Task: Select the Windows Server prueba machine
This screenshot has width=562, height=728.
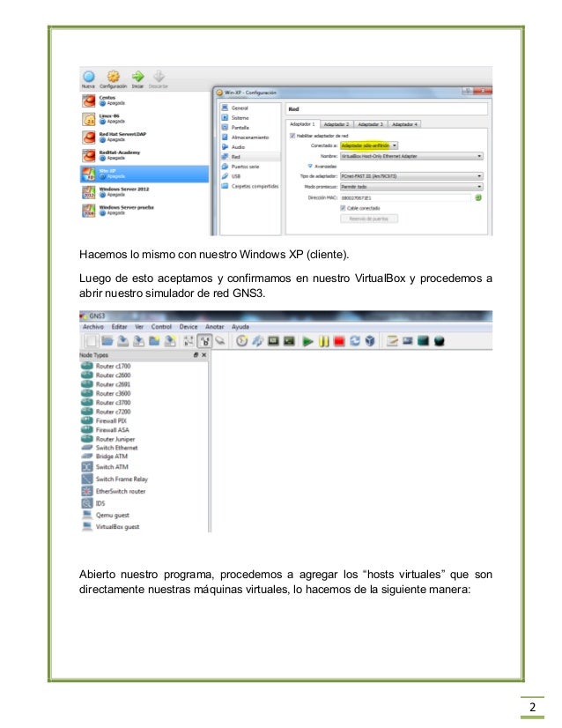Action: [144, 211]
